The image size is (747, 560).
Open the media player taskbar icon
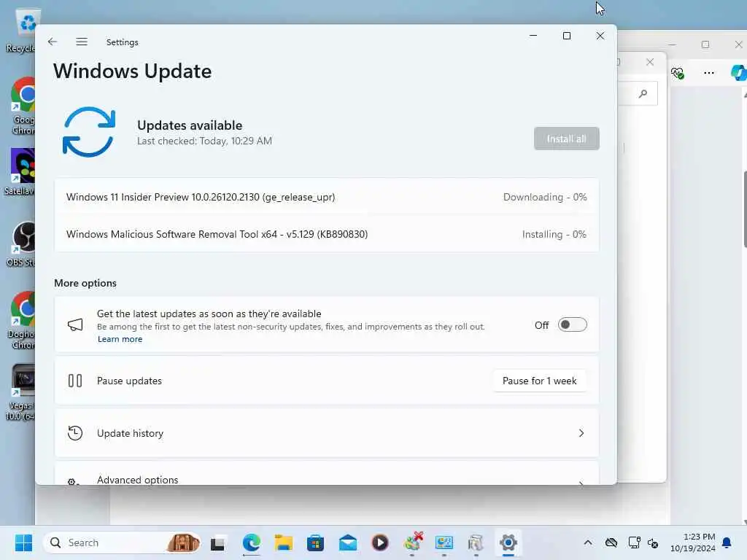click(x=379, y=542)
